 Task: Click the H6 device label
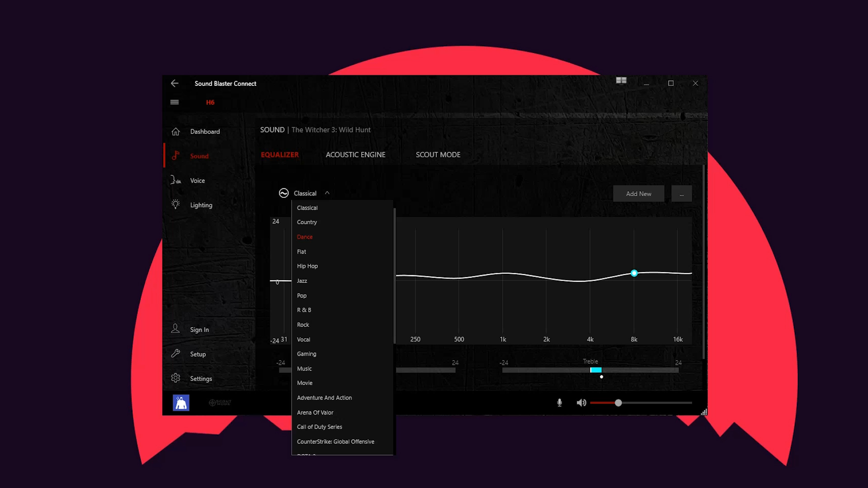pos(210,102)
